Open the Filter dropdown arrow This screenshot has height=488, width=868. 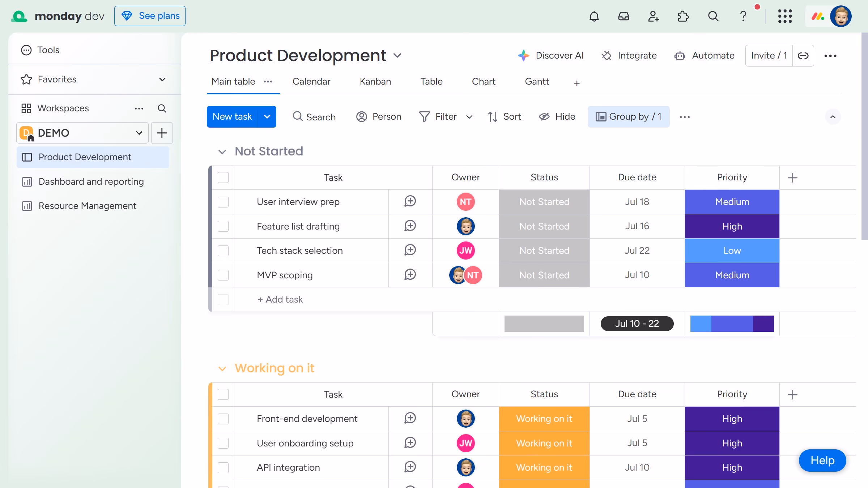pos(469,117)
